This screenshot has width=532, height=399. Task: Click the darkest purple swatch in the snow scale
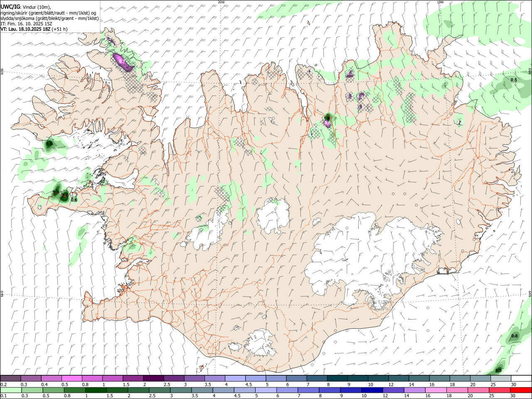coord(153,378)
